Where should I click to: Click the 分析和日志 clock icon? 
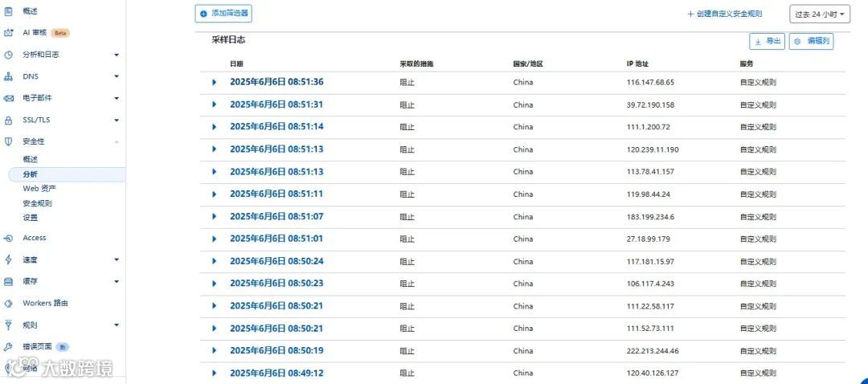8,55
